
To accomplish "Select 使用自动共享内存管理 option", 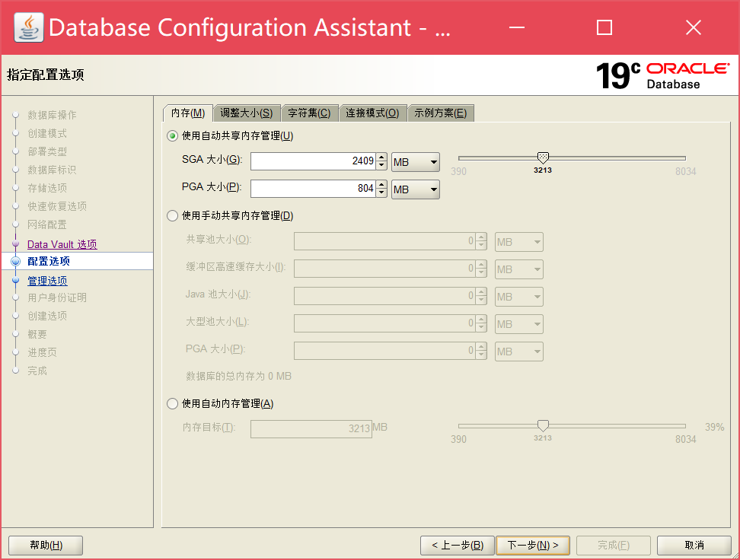I will point(172,135).
